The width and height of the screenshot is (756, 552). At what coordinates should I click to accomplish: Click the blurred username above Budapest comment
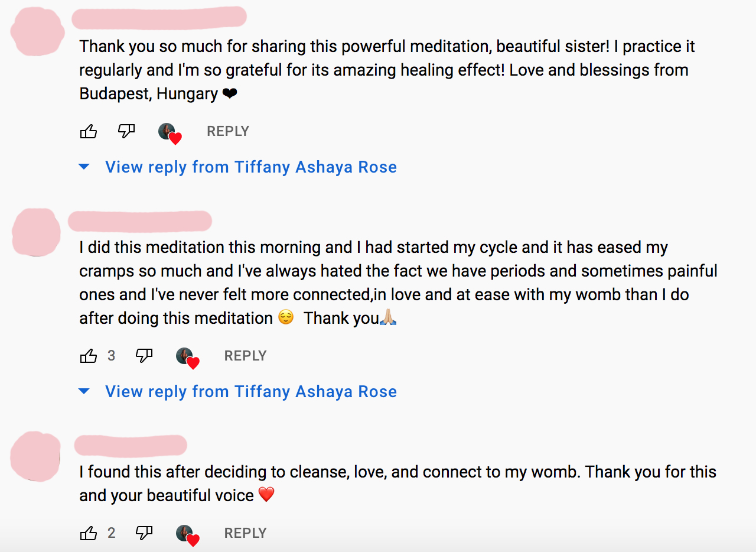click(x=158, y=18)
